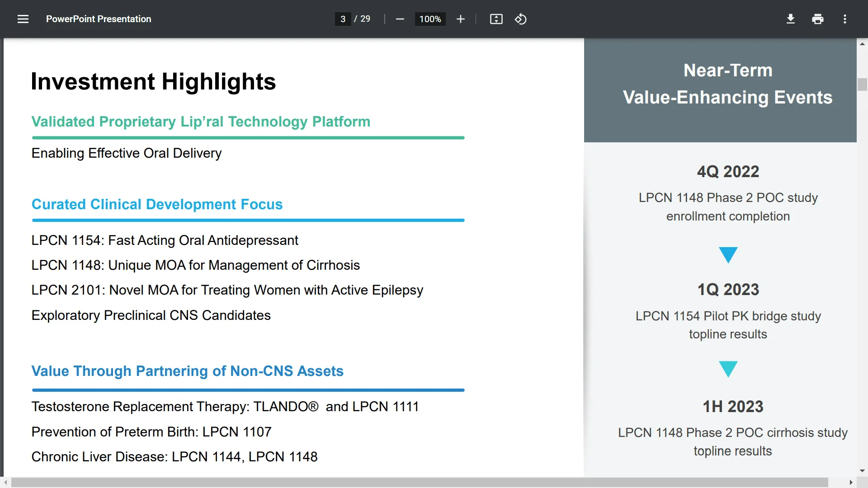This screenshot has height=488, width=868.
Task: Rotate the document counterclockwise
Action: click(521, 19)
